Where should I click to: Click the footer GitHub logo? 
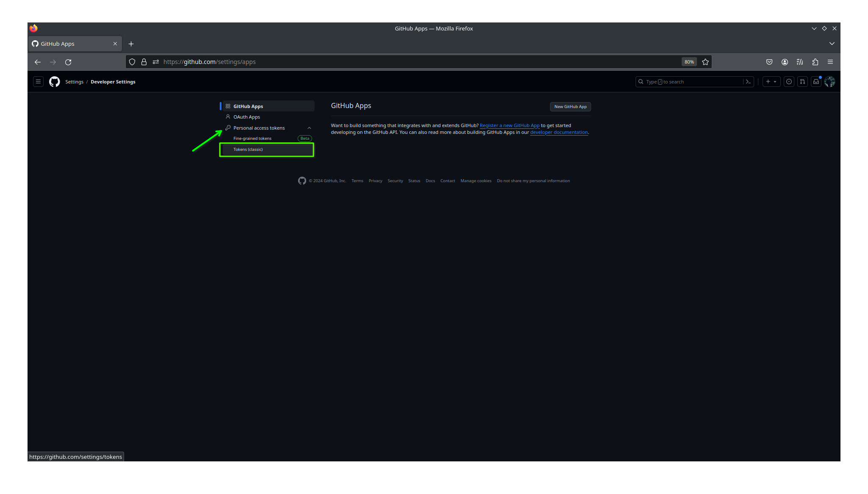[x=302, y=181]
